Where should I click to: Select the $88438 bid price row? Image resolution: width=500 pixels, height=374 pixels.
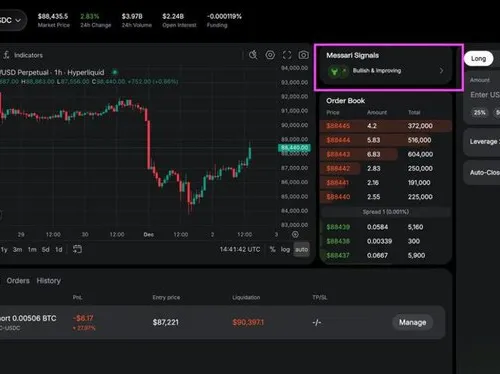click(x=386, y=241)
